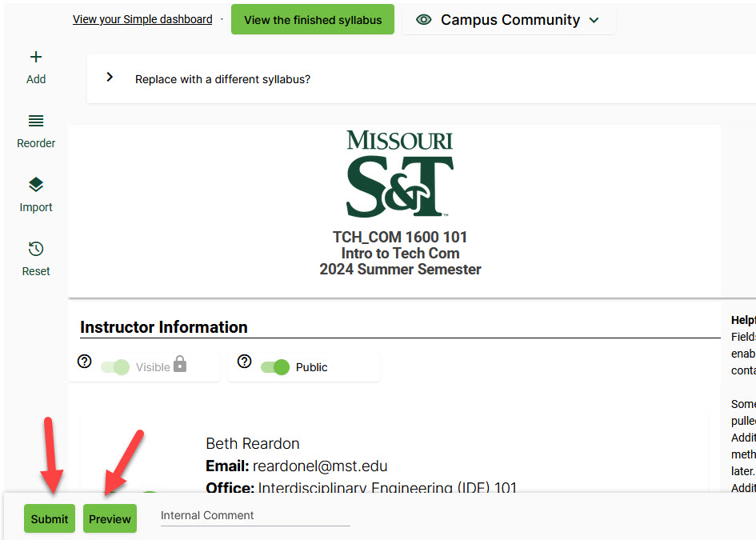Click the locked Visible toggle
This screenshot has width=756, height=540.
click(115, 366)
